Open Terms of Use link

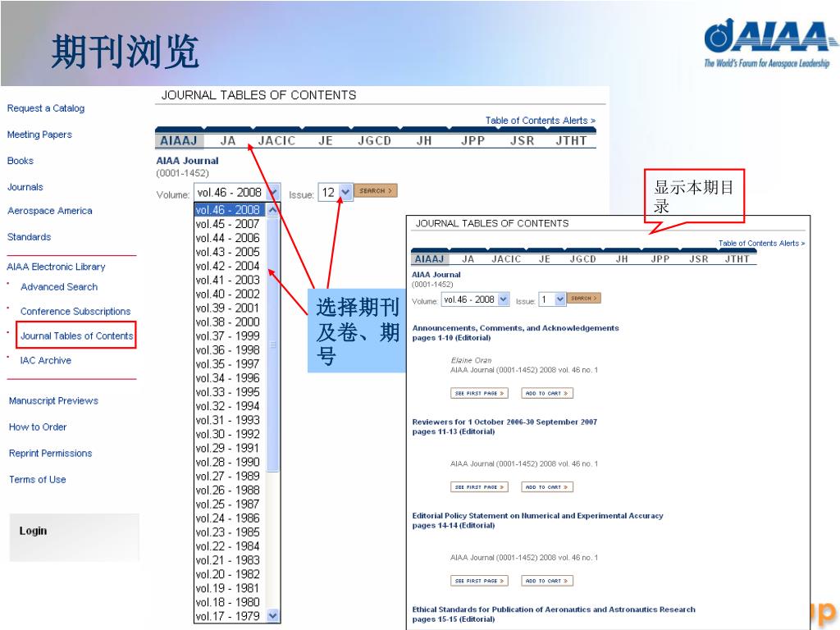pyautogui.click(x=38, y=479)
